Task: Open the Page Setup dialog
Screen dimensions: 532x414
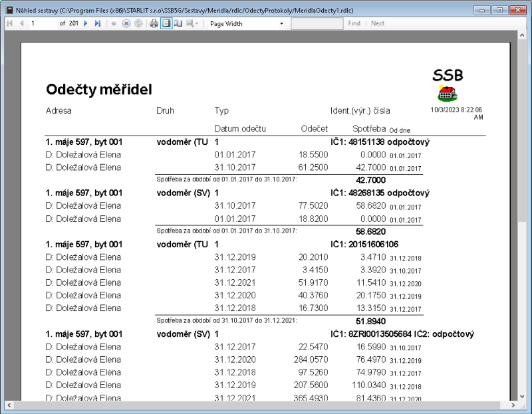Action: [178, 23]
